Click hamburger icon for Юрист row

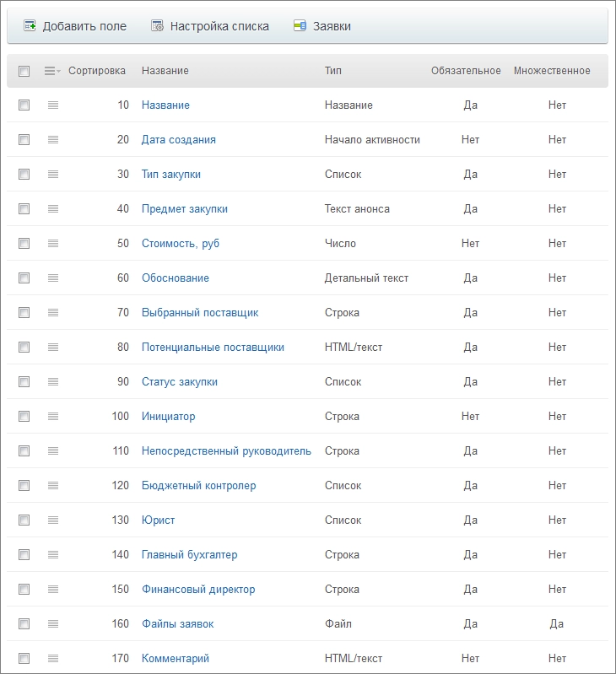(53, 520)
